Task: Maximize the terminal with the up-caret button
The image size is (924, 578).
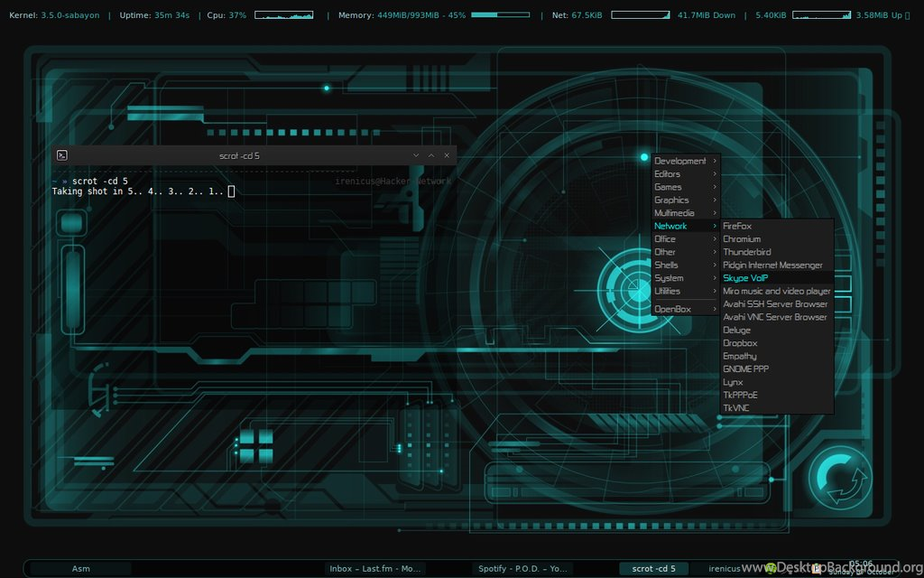Action: (431, 155)
